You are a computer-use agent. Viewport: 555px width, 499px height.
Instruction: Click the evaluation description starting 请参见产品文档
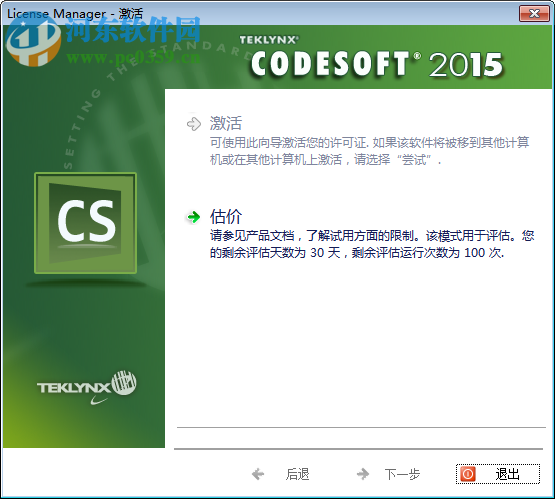click(372, 244)
